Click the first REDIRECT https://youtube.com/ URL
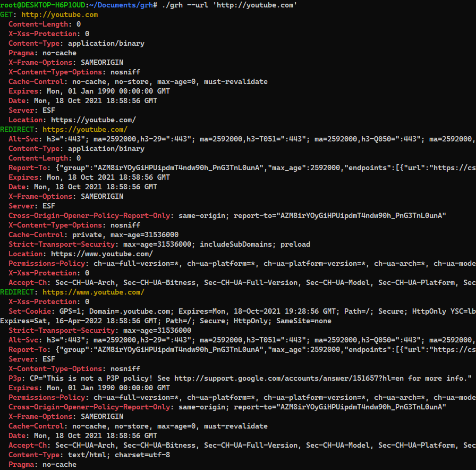Viewport: 476px width, 470px height. (x=84, y=130)
